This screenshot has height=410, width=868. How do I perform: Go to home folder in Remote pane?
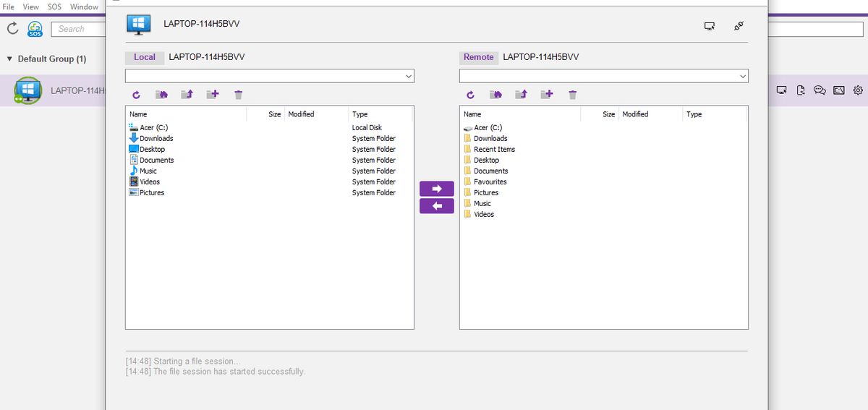click(496, 95)
